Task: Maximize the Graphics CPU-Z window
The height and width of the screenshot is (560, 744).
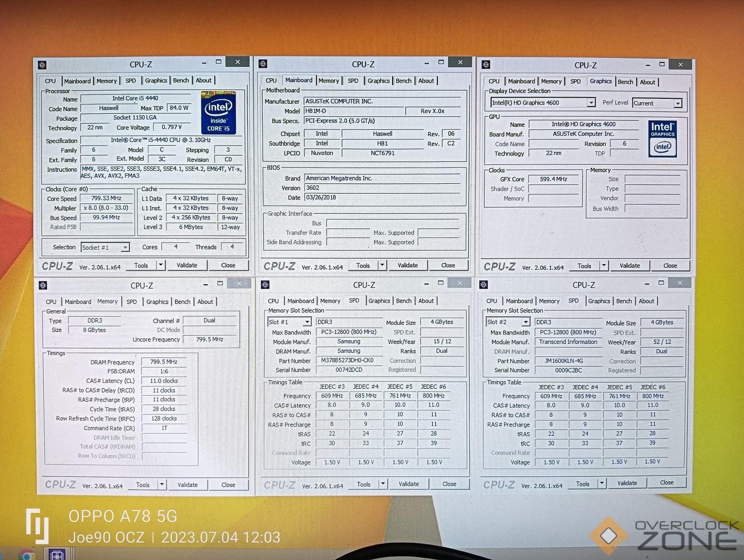Action: click(x=662, y=64)
